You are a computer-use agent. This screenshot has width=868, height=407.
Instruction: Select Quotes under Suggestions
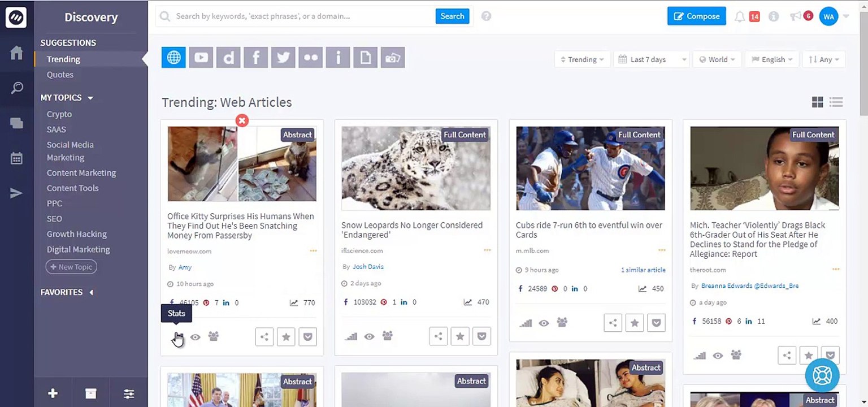[60, 75]
